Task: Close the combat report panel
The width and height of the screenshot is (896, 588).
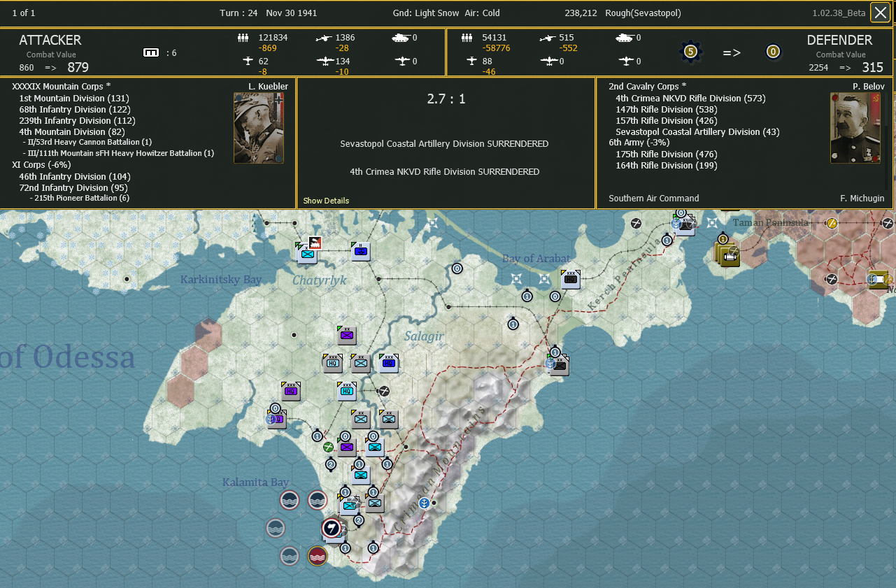Action: click(881, 13)
